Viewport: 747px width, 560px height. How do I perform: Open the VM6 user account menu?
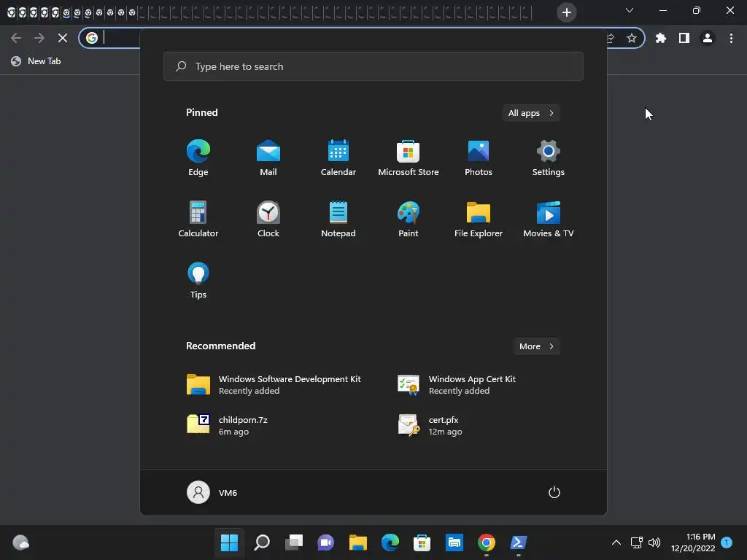(x=212, y=492)
